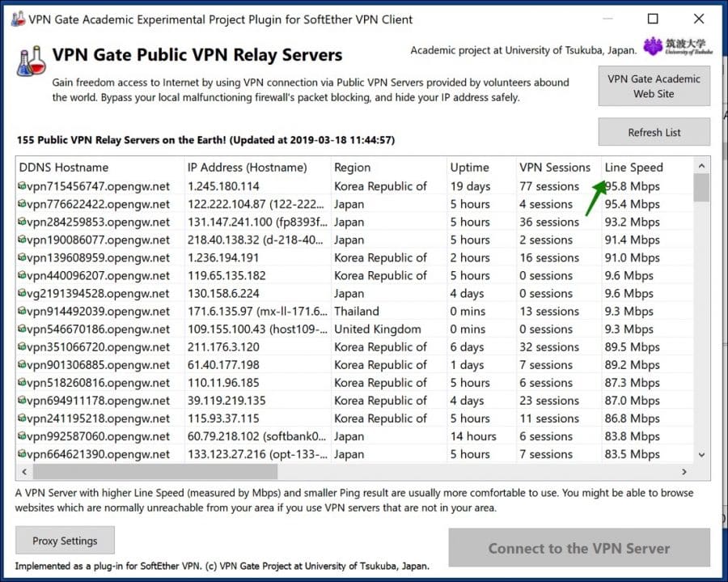Image resolution: width=728 pixels, height=582 pixels.
Task: Sort by IP Address (Hostname) column header
Action: 258,168
